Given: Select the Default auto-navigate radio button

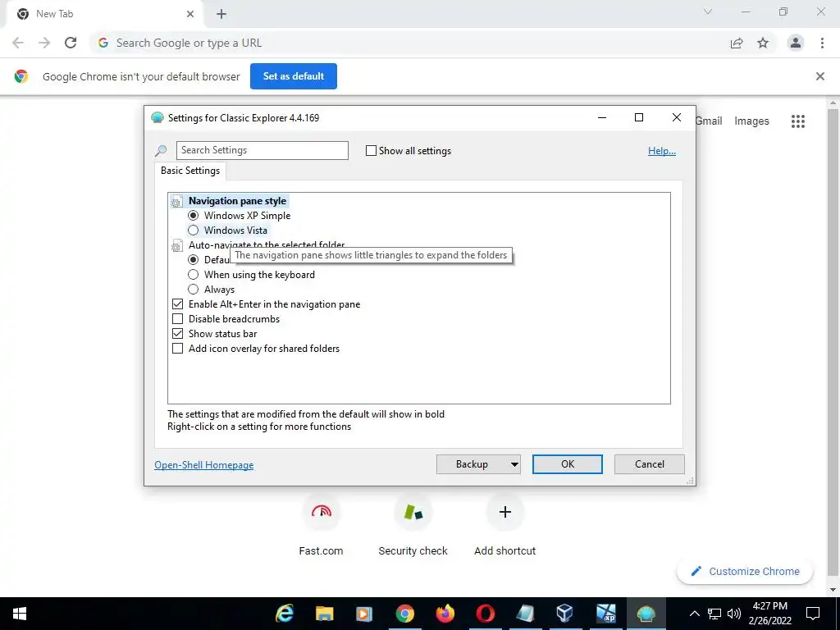Looking at the screenshot, I should 194,260.
